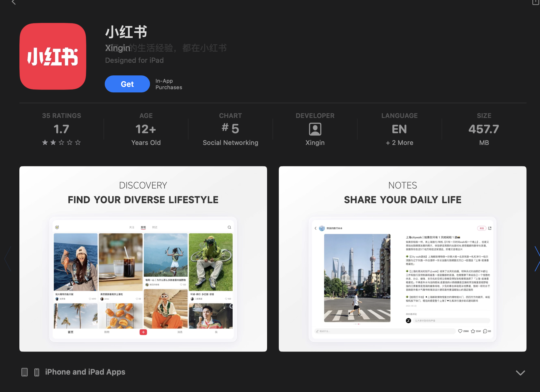This screenshot has height=392, width=540.
Task: Show previous screenshots with left arrow
Action: pos(8,259)
